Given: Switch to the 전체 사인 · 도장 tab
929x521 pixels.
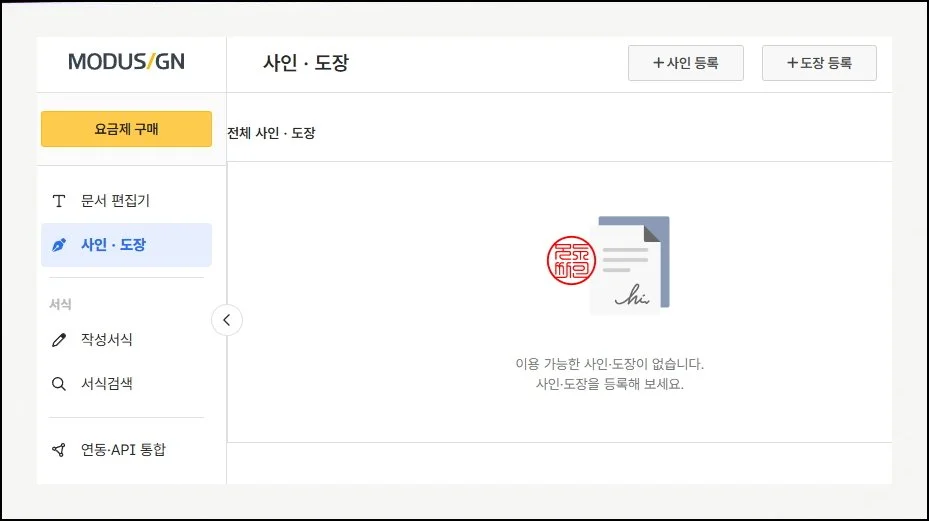Looking at the screenshot, I should point(272,133).
